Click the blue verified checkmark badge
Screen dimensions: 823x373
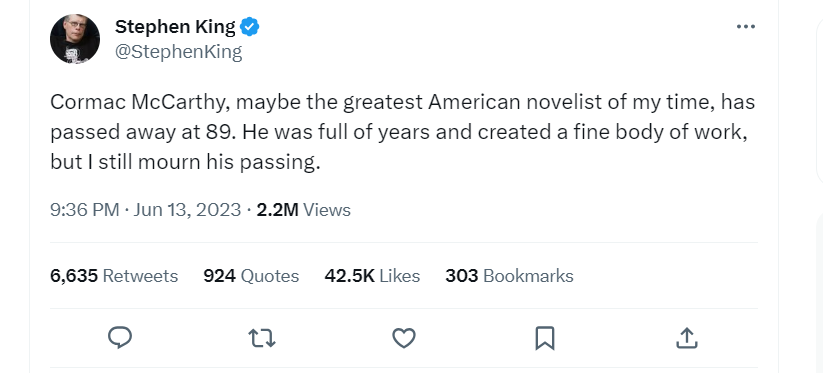pos(249,26)
